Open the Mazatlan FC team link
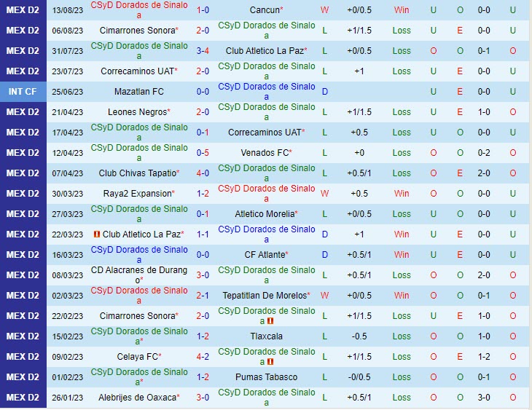 click(138, 92)
